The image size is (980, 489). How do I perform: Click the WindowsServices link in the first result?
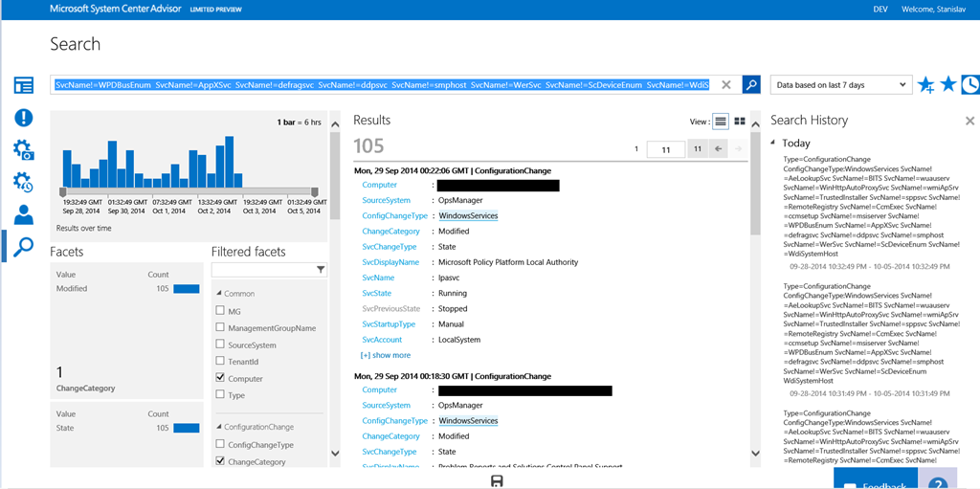(468, 216)
